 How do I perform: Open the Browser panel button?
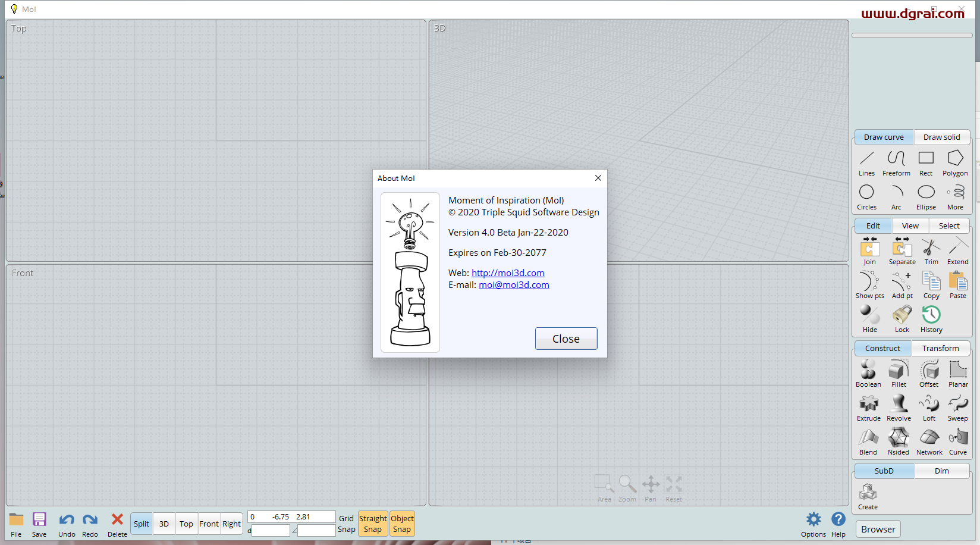(878, 529)
